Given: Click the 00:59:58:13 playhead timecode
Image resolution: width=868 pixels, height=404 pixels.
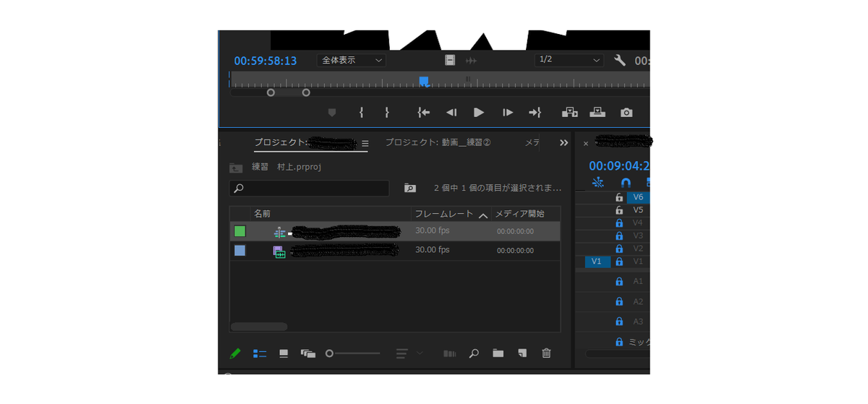Looking at the screenshot, I should (x=265, y=61).
